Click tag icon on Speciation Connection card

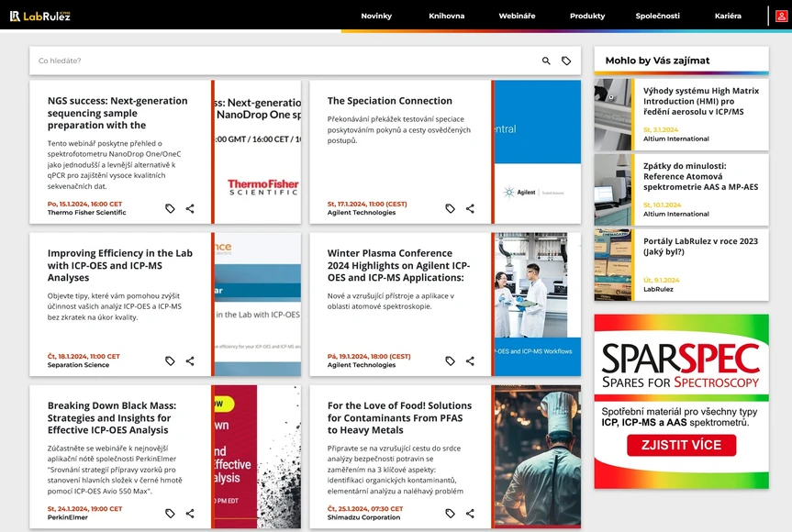pos(450,208)
